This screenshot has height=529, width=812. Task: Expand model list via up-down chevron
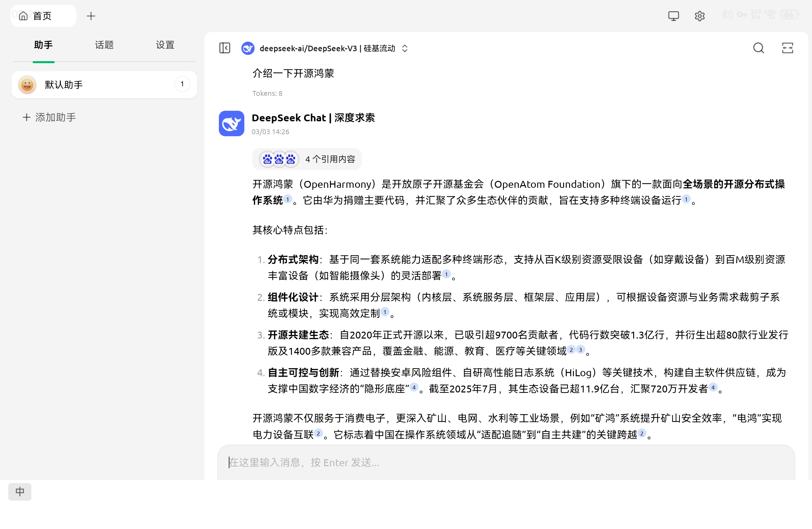[405, 49]
